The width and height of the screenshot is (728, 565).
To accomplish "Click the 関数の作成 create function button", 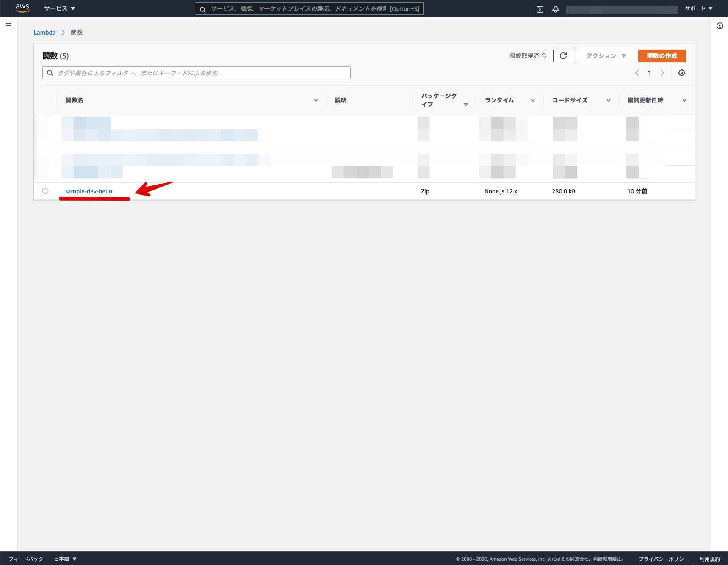I will point(662,56).
